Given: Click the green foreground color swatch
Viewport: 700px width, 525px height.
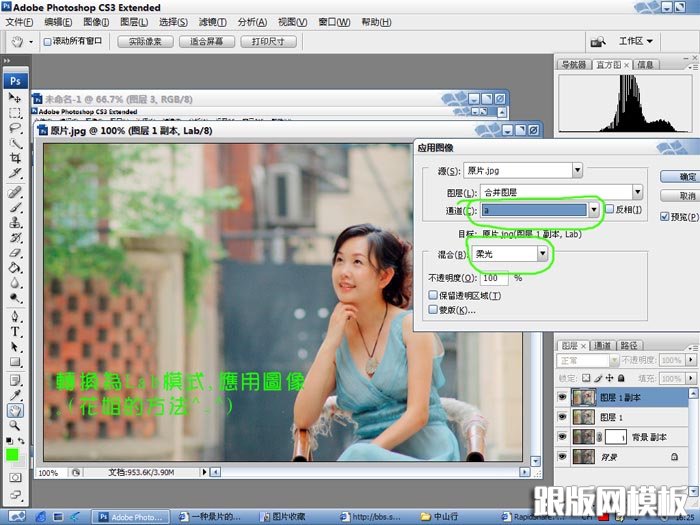Looking at the screenshot, I should (12, 454).
